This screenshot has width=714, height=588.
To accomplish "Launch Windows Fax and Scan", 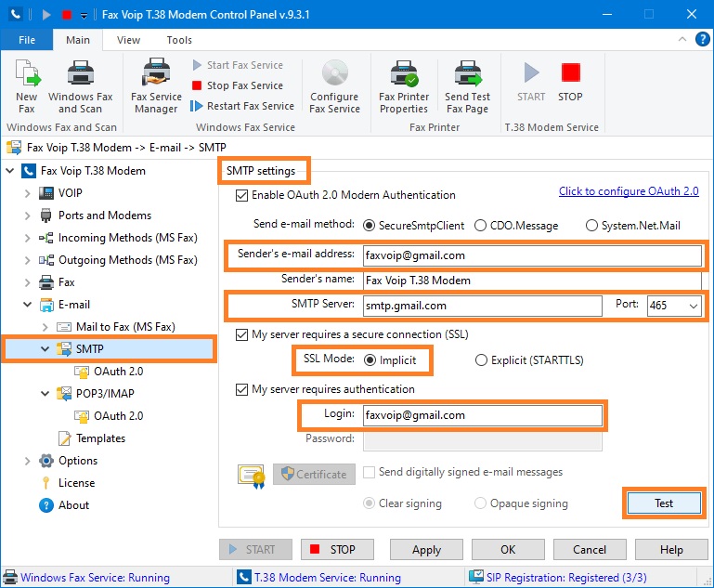I will [81, 86].
